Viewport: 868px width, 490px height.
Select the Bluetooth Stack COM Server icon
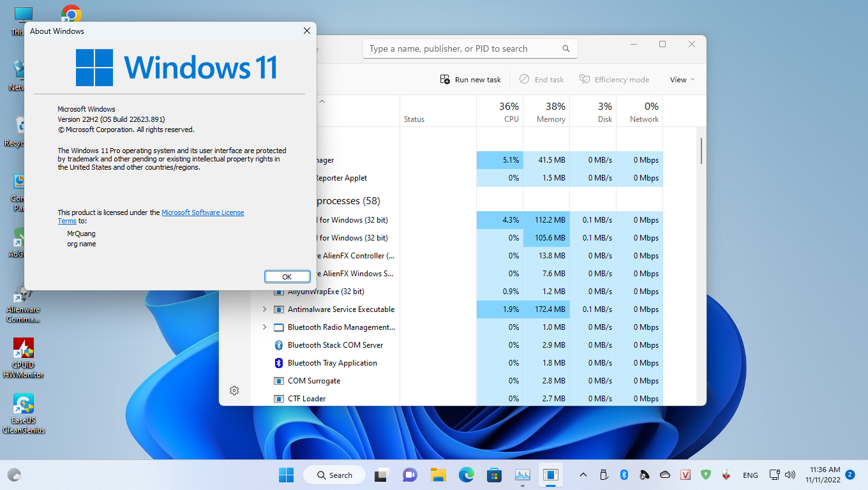click(278, 345)
